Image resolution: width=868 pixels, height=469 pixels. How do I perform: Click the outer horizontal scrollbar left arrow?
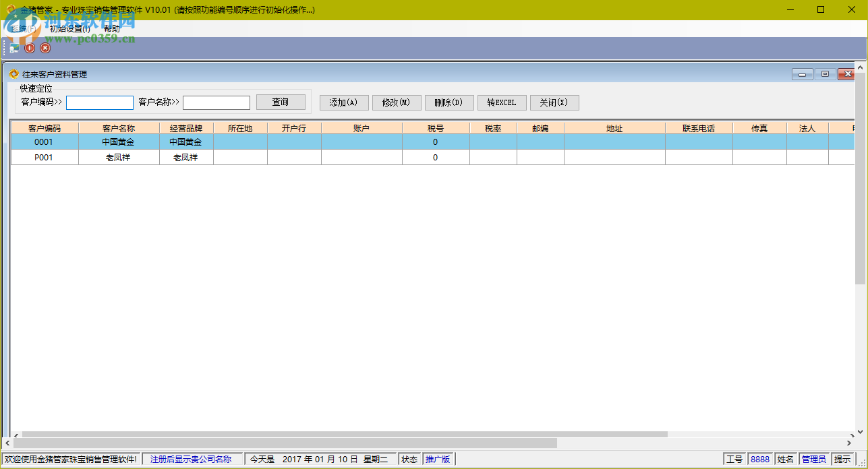pos(7,443)
